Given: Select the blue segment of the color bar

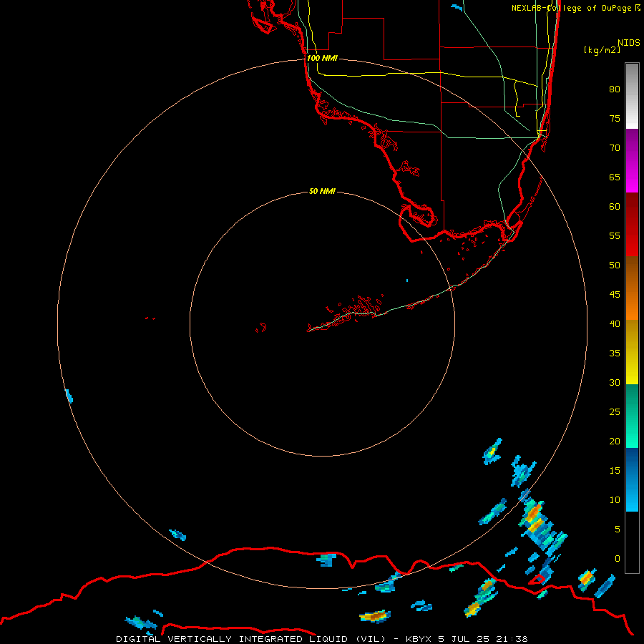Looking at the screenshot, I should 632,479.
